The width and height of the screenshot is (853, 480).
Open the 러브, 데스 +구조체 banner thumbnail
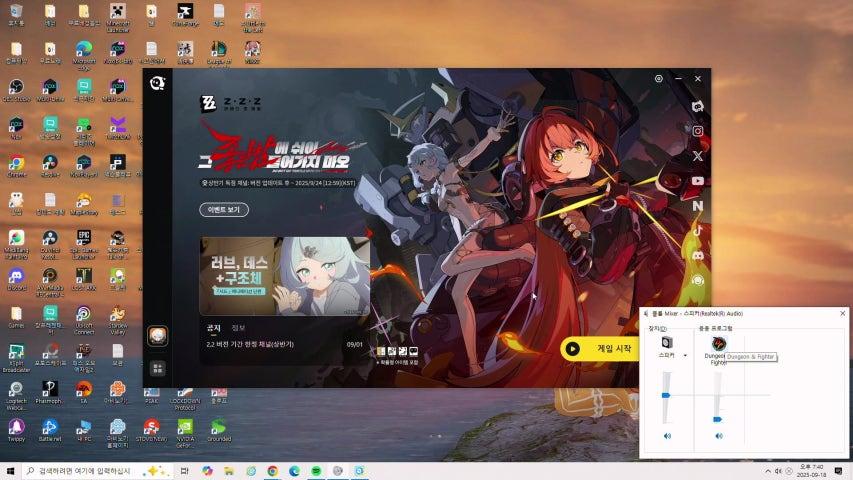(285, 276)
